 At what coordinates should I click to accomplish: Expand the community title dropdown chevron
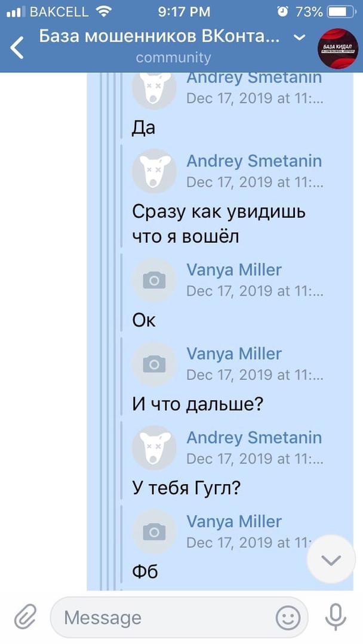click(x=300, y=38)
